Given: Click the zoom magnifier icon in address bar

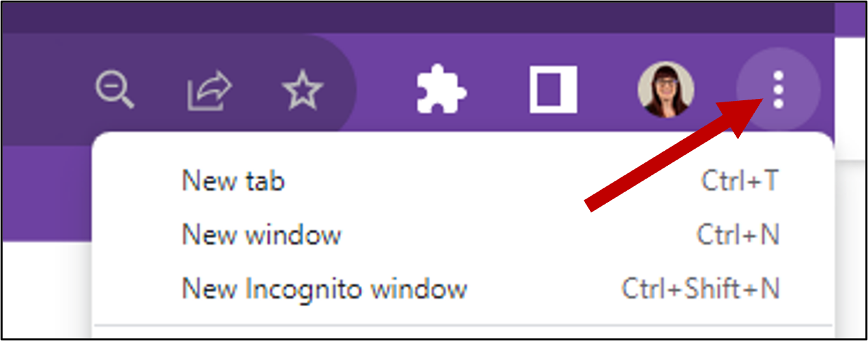Looking at the screenshot, I should pos(115,91).
